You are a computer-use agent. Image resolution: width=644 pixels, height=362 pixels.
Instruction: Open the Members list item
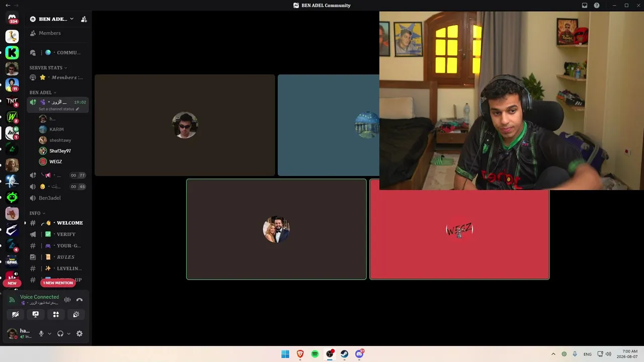click(x=58, y=33)
